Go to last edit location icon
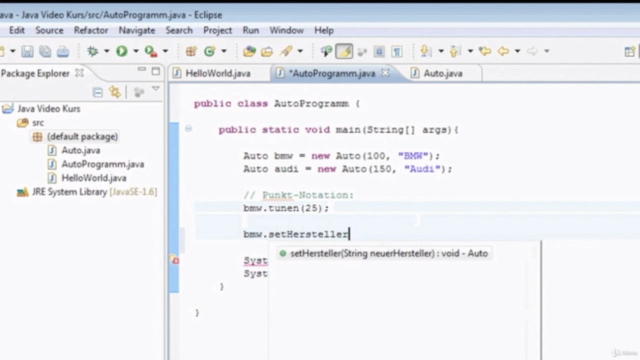 (x=485, y=51)
